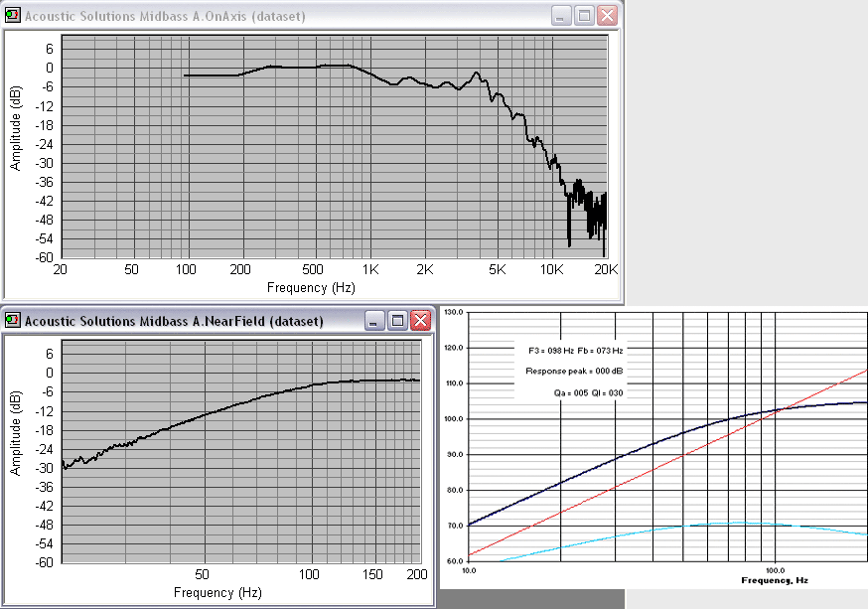
Task: Click the '5K' frequency tick on OnAxis graph
Action: (498, 269)
